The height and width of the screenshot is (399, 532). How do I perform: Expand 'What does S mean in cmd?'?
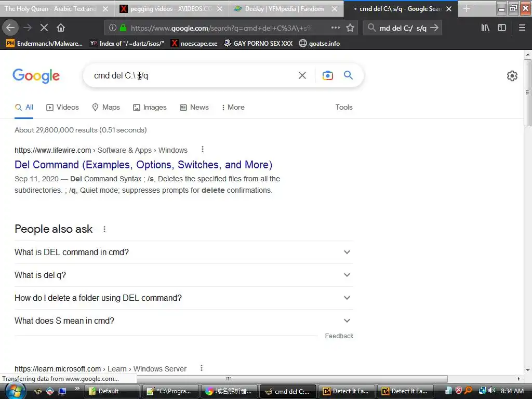coord(183,321)
